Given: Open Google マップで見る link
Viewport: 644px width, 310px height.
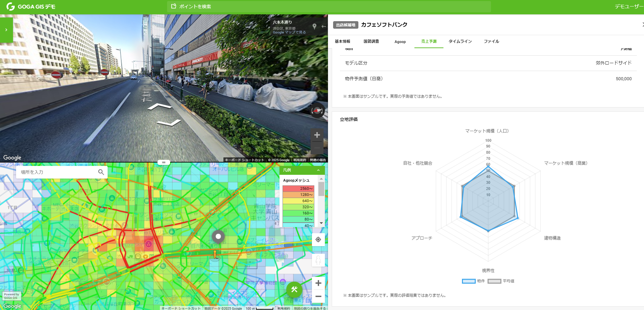Looking at the screenshot, I should click(x=289, y=32).
